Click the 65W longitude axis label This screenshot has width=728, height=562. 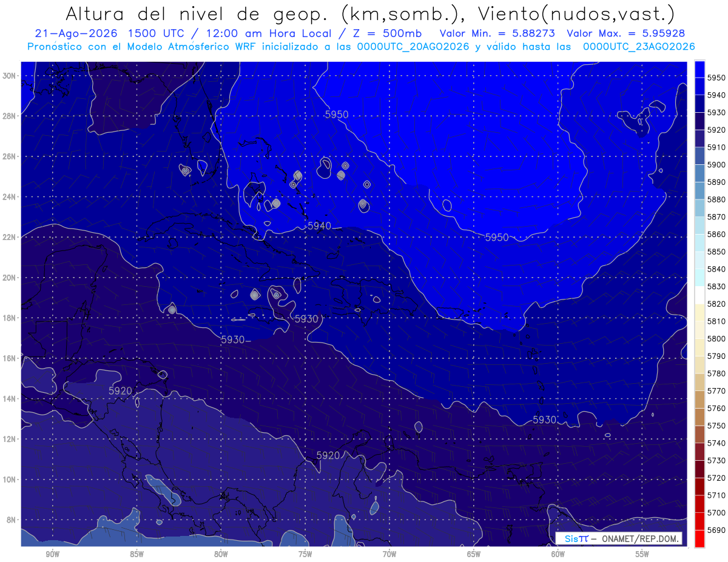(474, 554)
